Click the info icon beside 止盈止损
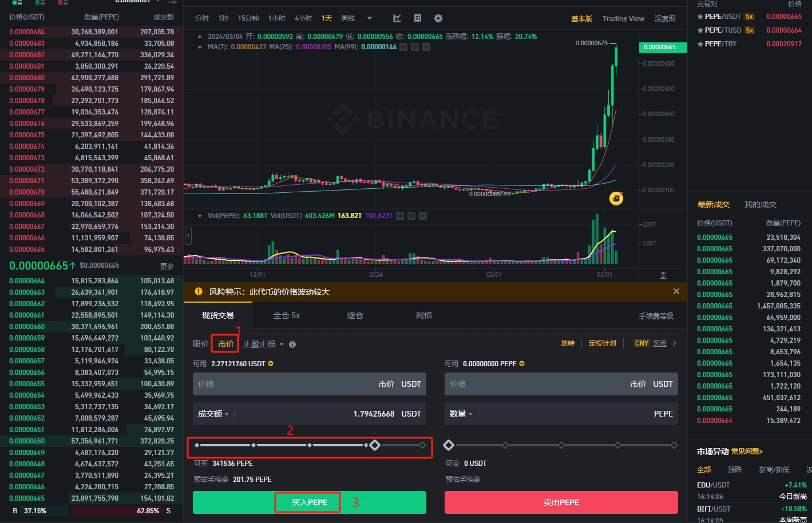Screen dimensions: 812x523 (292, 344)
